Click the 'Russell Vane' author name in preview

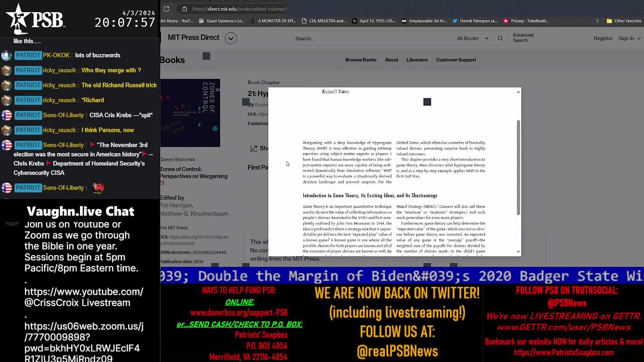336,92
